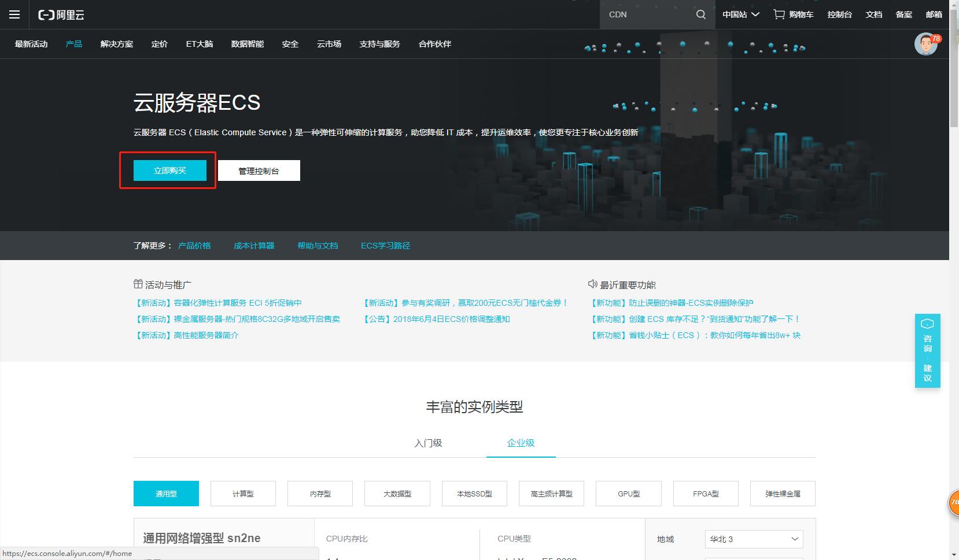Click the search magnifier icon
Image resolution: width=959 pixels, height=560 pixels.
tap(700, 14)
